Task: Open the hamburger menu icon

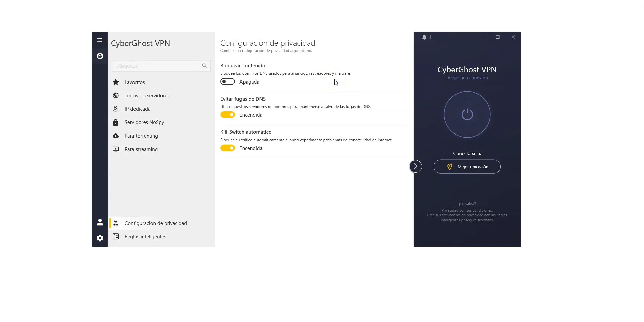Action: point(100,40)
